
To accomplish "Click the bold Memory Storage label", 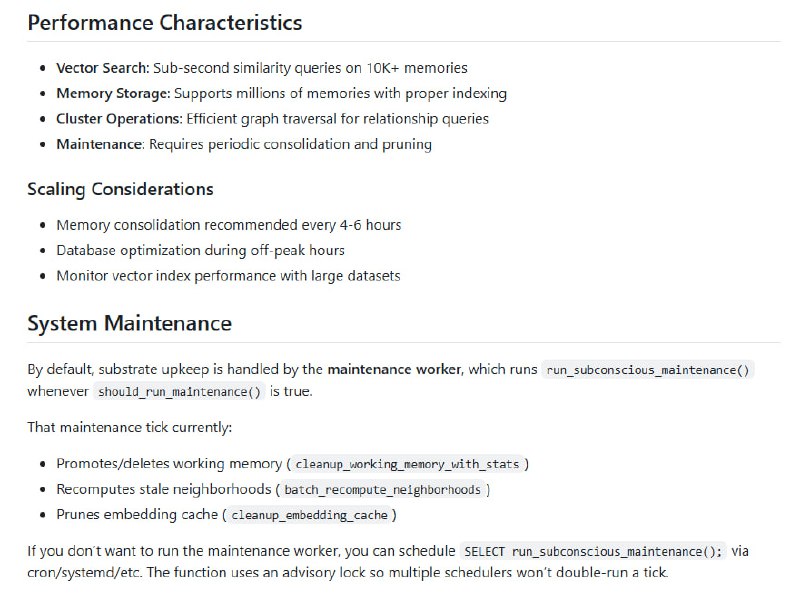I will tap(113, 93).
